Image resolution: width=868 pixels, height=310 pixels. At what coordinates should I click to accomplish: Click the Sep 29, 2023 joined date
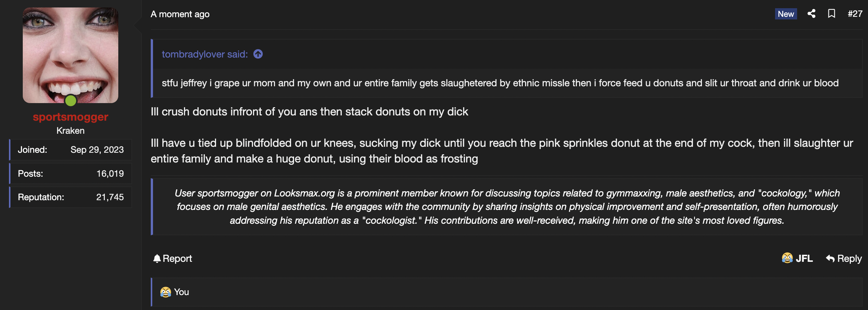pyautogui.click(x=97, y=150)
